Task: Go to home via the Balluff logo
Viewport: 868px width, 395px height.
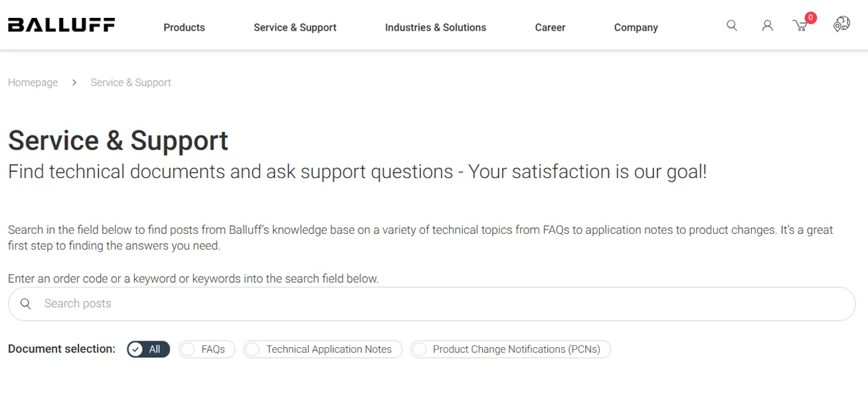Action: [61, 25]
